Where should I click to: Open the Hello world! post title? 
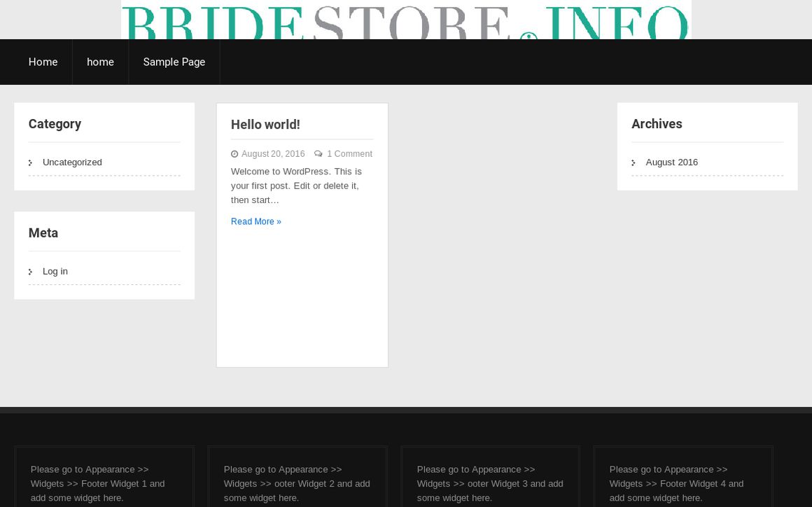(265, 124)
